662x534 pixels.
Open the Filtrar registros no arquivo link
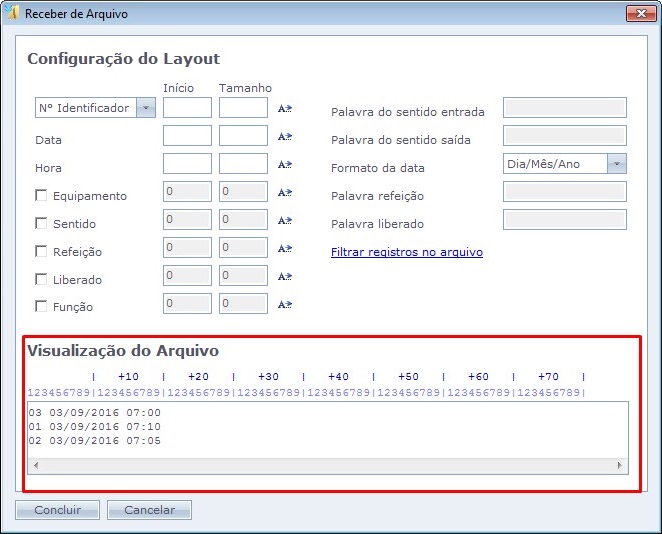[x=406, y=252]
